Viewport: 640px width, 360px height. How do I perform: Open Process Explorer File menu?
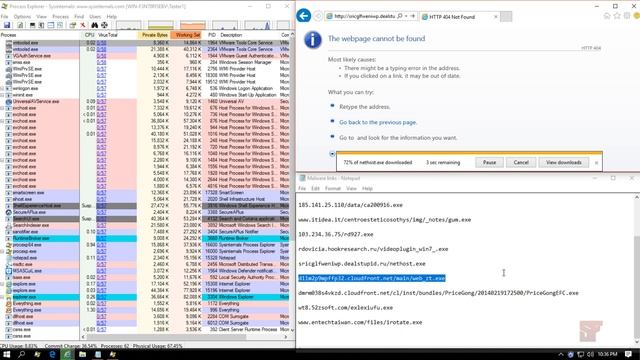(4, 17)
